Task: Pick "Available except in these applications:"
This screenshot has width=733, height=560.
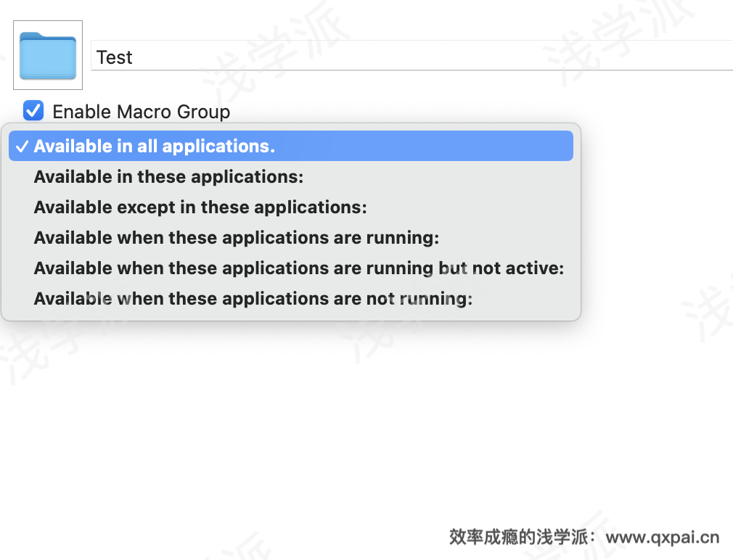Action: coord(200,207)
